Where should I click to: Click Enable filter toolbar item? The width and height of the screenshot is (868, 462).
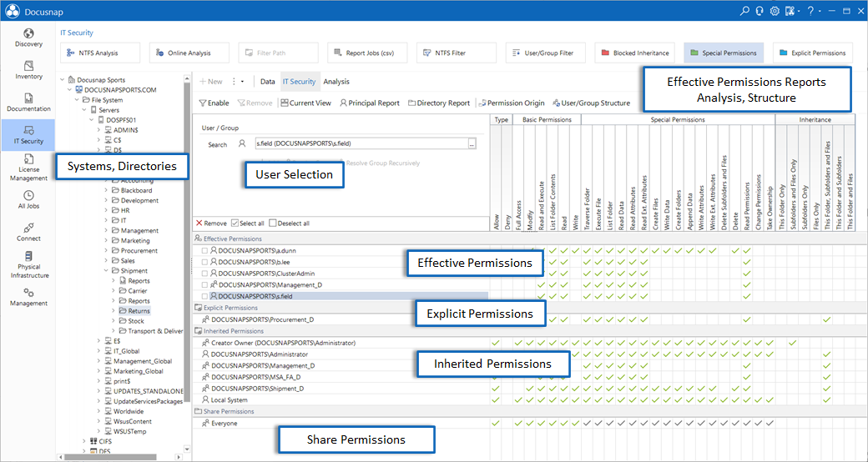214,103
